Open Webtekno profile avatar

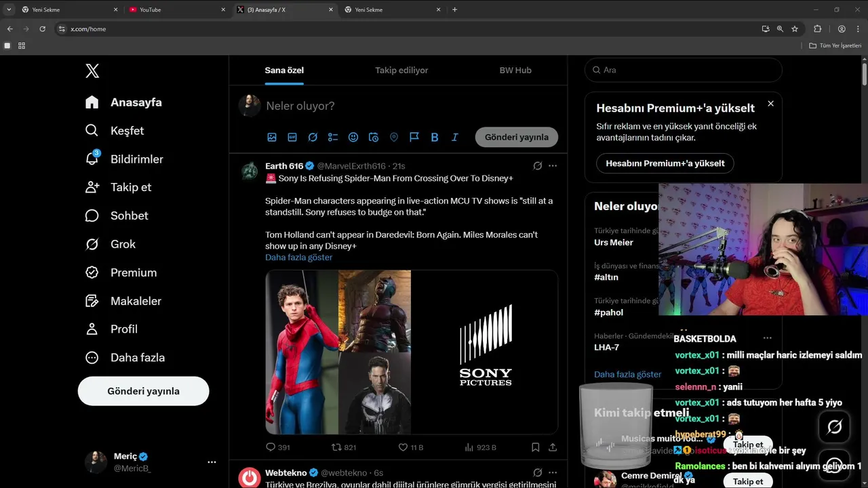250,477
